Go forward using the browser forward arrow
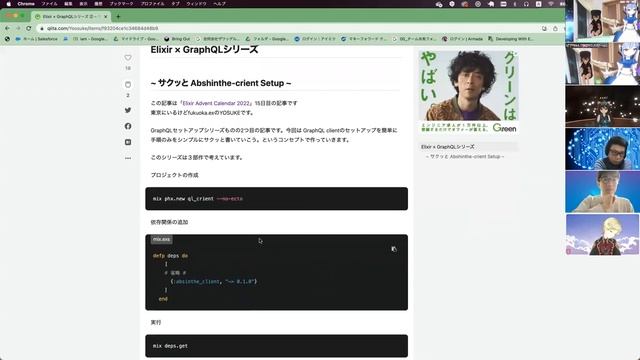Screen dimensions: 640x360 click(x=18, y=28)
